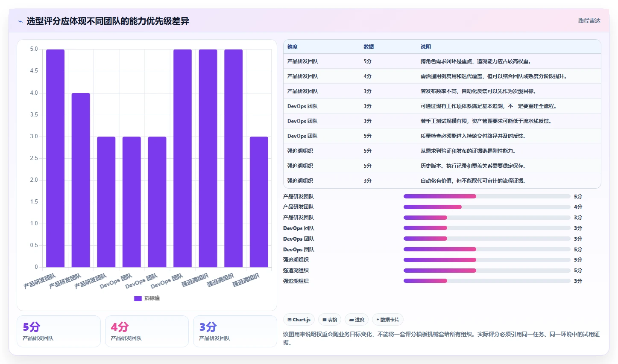This screenshot has height=364, width=618.
Task: Click the 路径雷达 label in header
Action: point(589,20)
